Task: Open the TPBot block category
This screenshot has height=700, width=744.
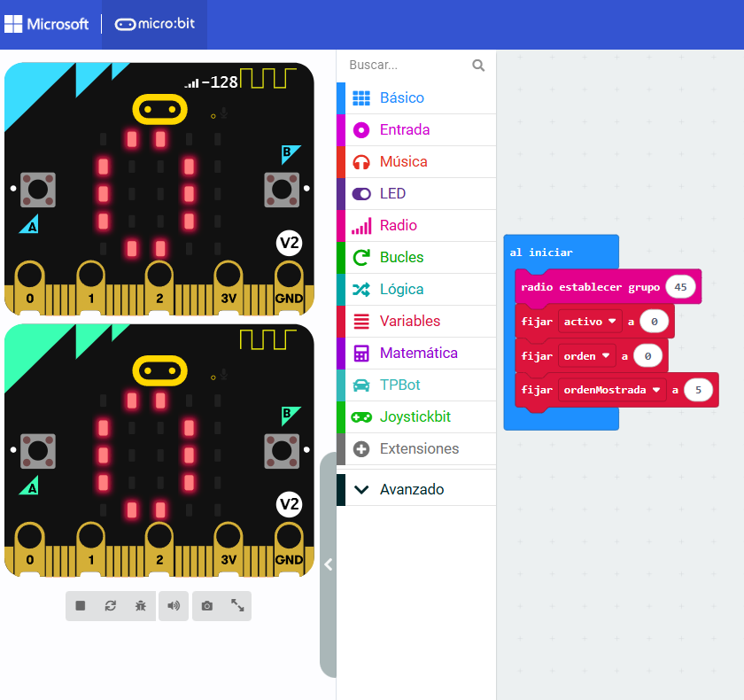Action: pos(416,385)
